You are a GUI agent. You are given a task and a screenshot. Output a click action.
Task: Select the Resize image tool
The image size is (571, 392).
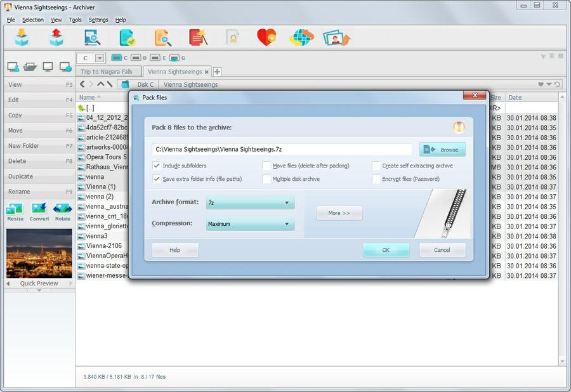pos(15,212)
